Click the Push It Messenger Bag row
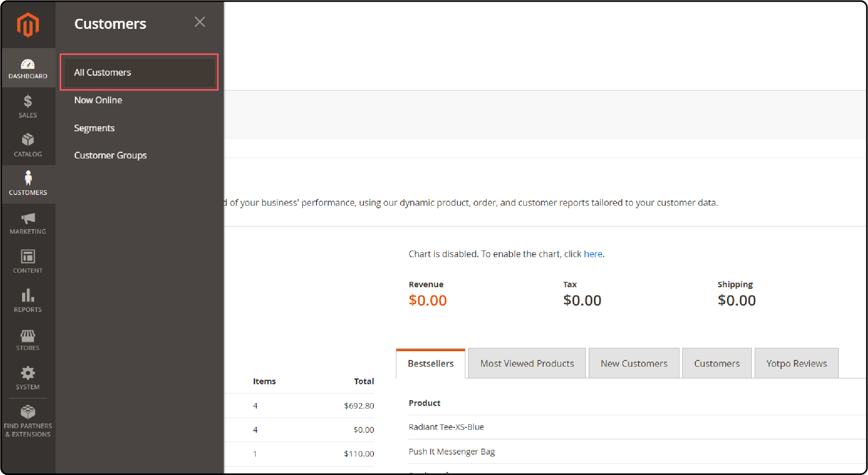868x475 pixels. pos(637,452)
